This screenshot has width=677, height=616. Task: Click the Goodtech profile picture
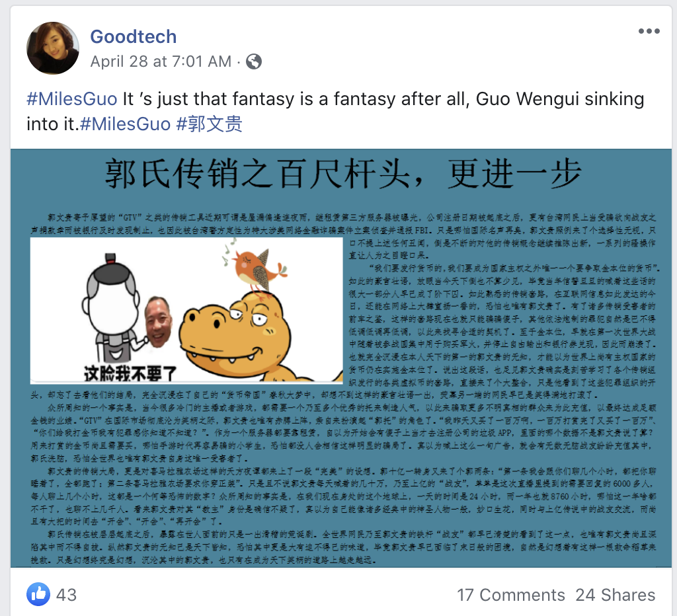click(x=53, y=48)
